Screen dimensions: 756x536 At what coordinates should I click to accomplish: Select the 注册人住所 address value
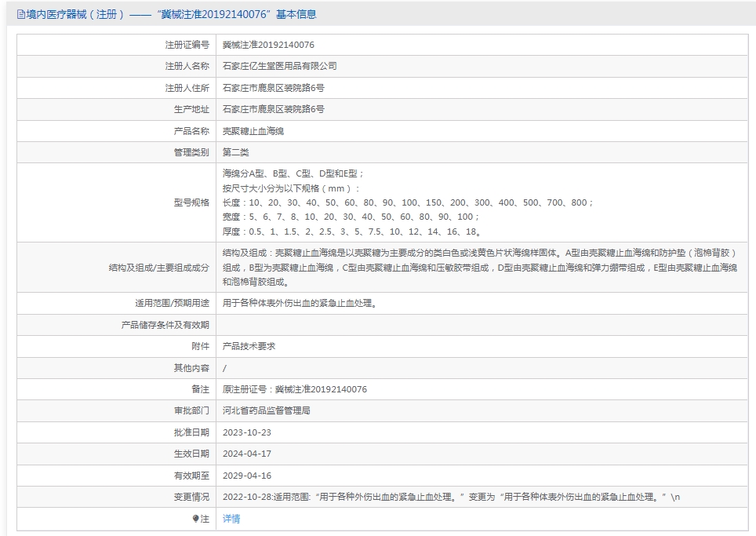click(274, 88)
